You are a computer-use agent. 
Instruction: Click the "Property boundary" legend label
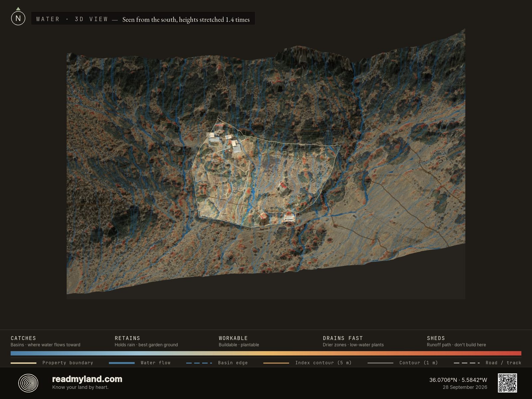tap(68, 363)
